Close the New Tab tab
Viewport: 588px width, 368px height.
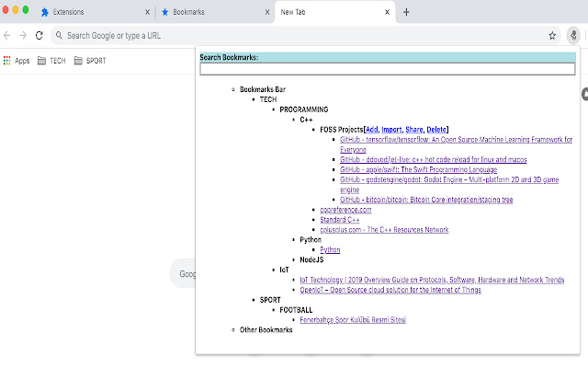click(387, 12)
